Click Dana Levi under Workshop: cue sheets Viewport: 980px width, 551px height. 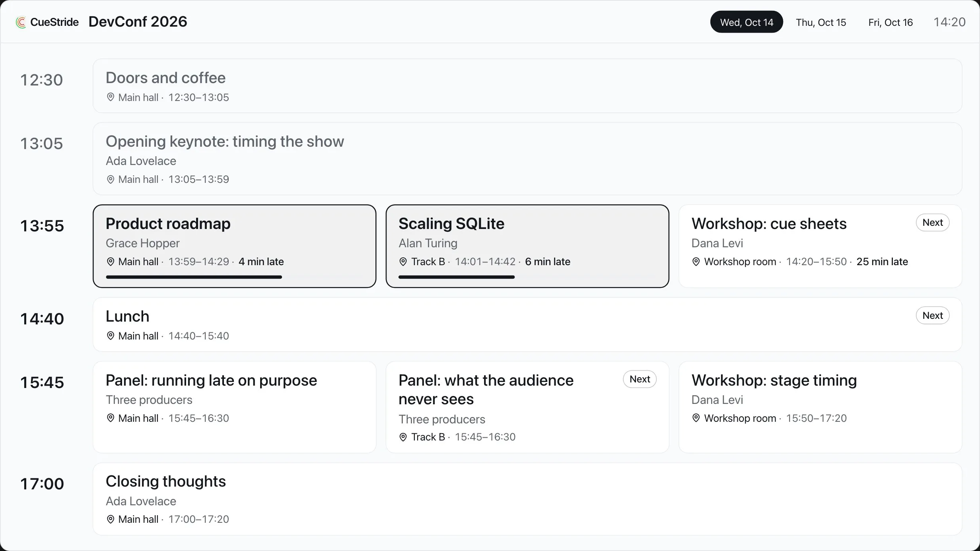coord(717,243)
